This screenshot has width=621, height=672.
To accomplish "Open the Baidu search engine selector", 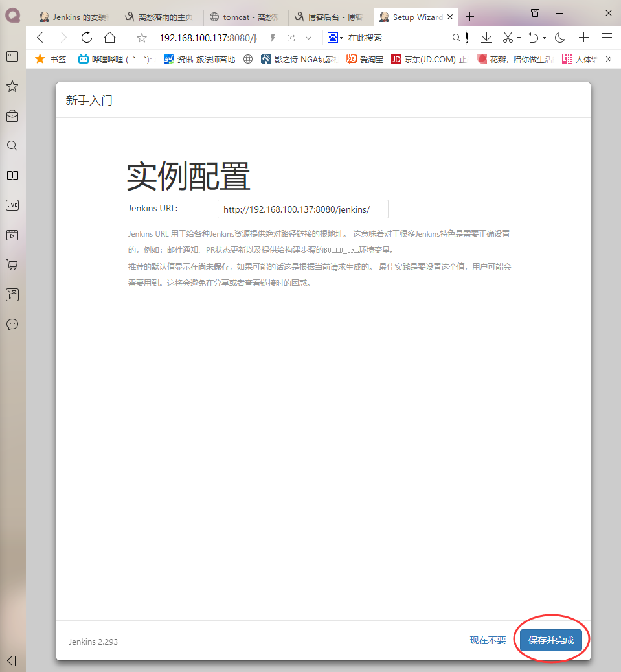I will click(x=335, y=38).
